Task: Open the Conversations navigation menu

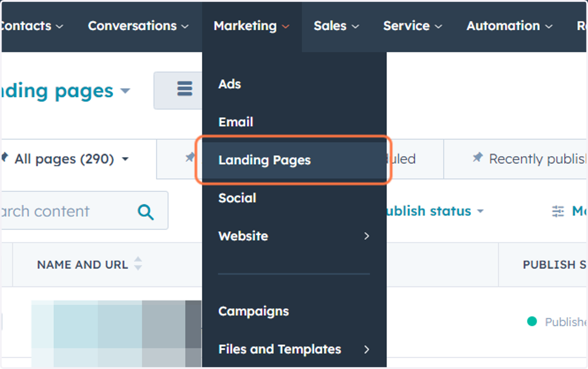Action: pos(138,26)
